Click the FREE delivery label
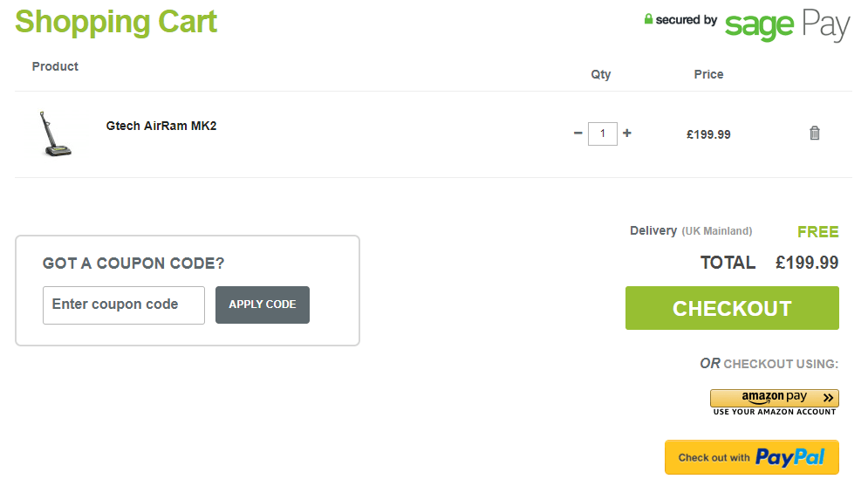Image resolution: width=868 pixels, height=486 pixels. point(817,232)
